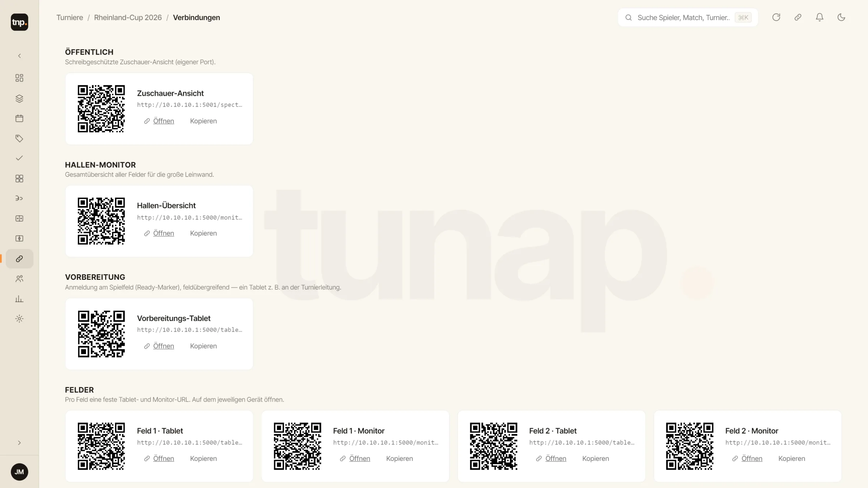Open the Feld 1 · Tablet link via Öffnen

click(x=159, y=459)
